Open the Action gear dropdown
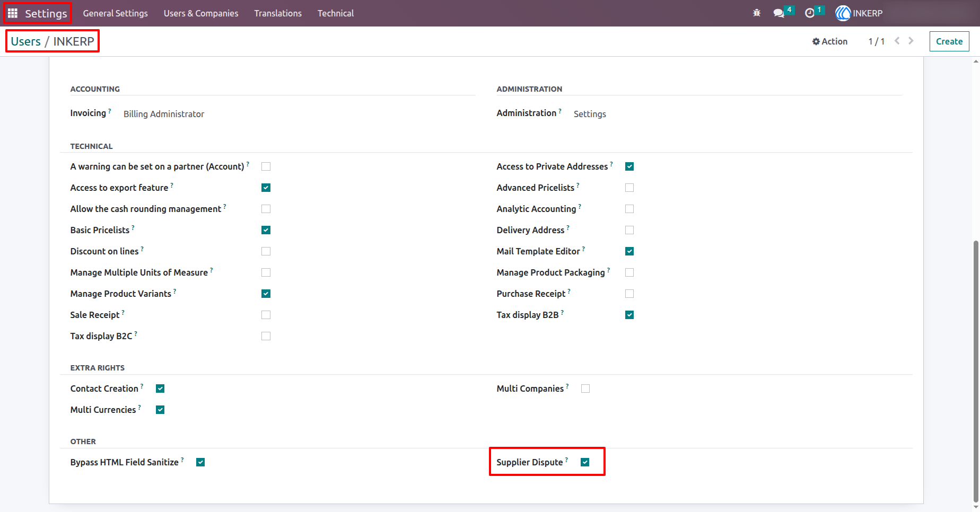This screenshot has width=980, height=512. pyautogui.click(x=830, y=41)
